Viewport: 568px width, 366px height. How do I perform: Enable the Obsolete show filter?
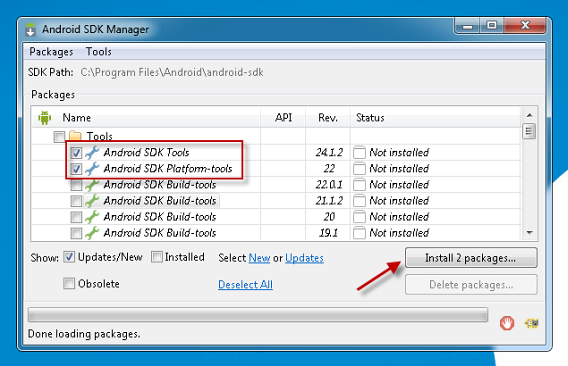click(69, 283)
